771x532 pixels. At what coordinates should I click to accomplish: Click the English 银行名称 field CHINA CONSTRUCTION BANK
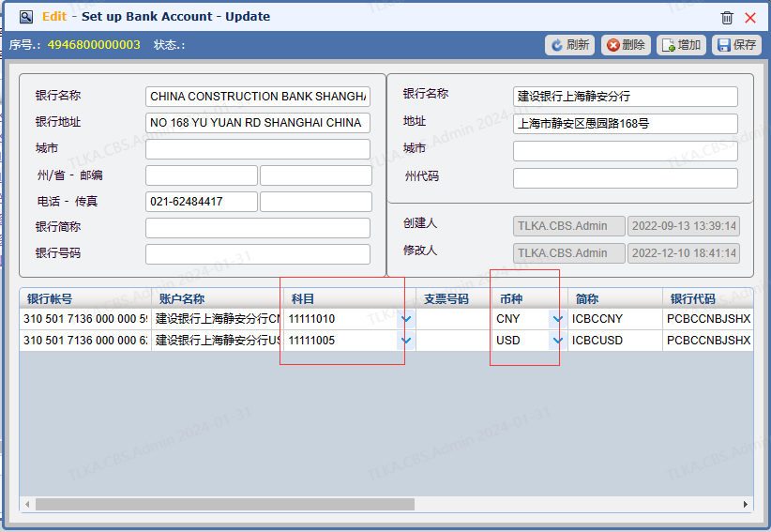click(258, 97)
